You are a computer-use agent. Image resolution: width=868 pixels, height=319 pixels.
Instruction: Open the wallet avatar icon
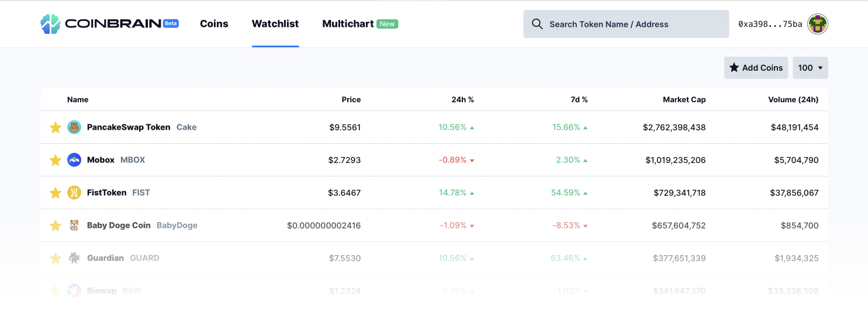818,24
